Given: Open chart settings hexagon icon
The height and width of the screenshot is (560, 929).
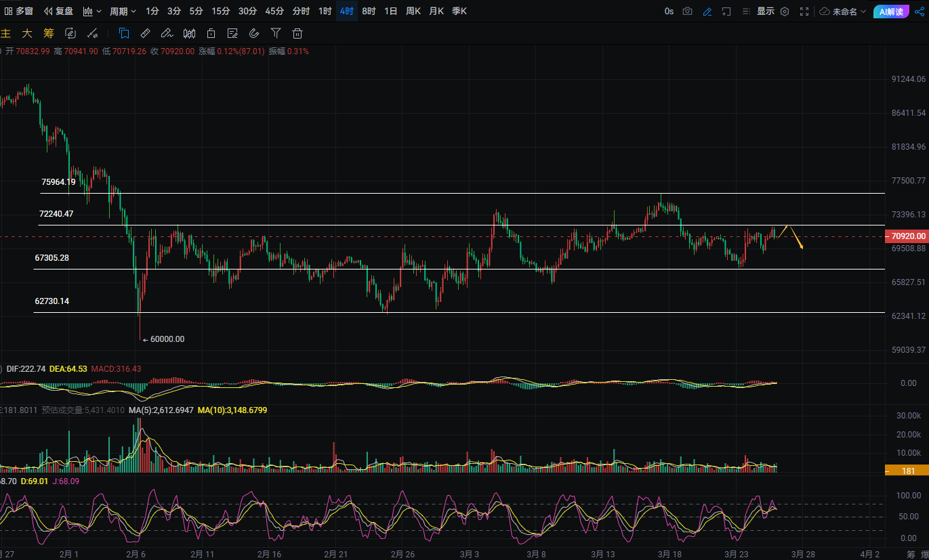Looking at the screenshot, I should [x=785, y=12].
